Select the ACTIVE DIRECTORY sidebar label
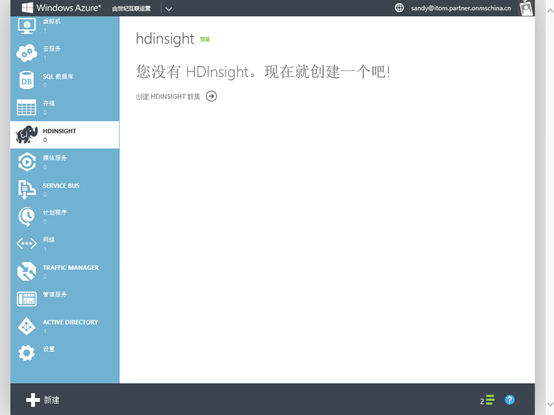554x415 pixels. pos(70,322)
